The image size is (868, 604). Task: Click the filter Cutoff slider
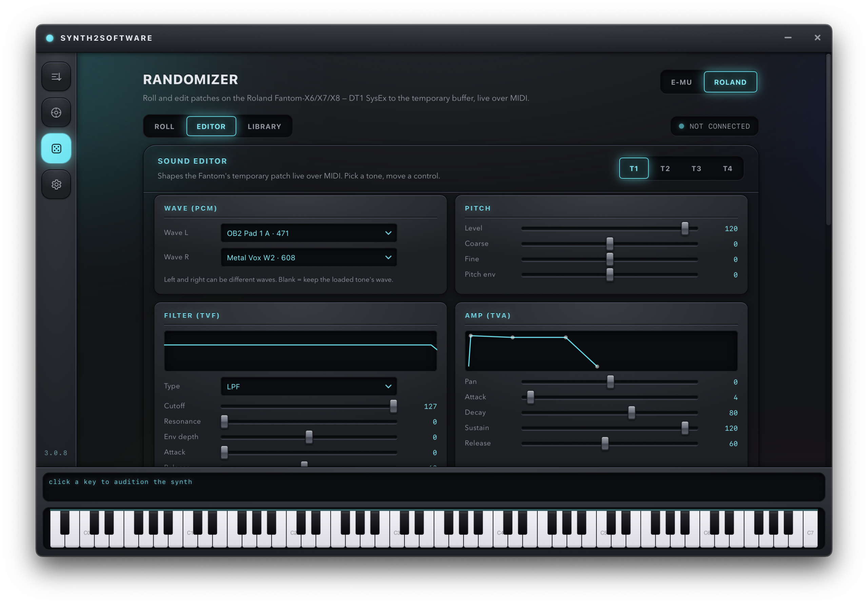pyautogui.click(x=309, y=406)
